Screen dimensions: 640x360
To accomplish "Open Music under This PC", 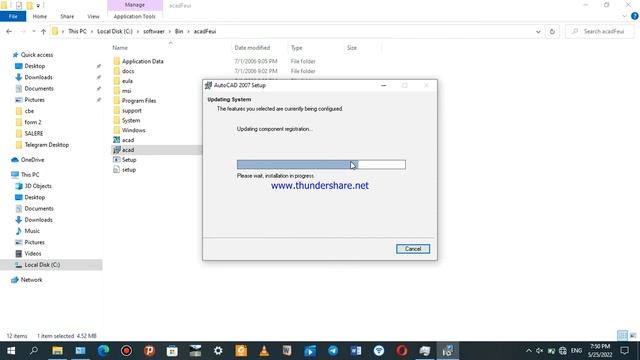I will 32,231.
